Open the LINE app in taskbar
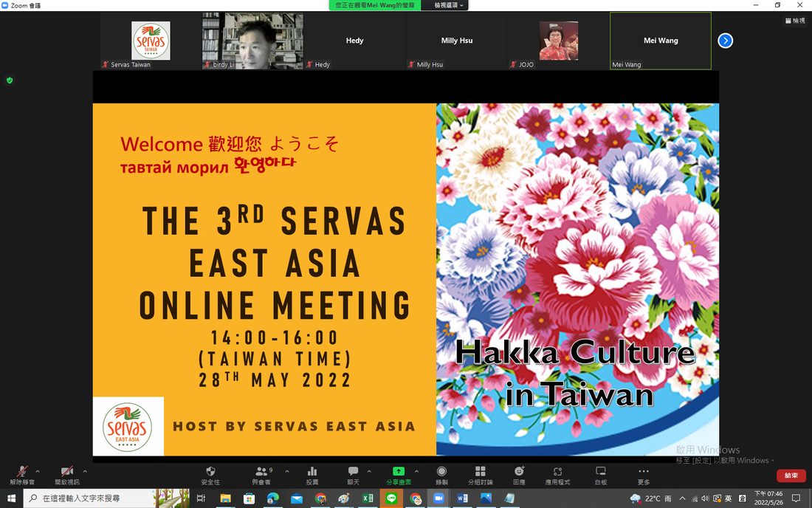812x508 pixels. (391, 498)
